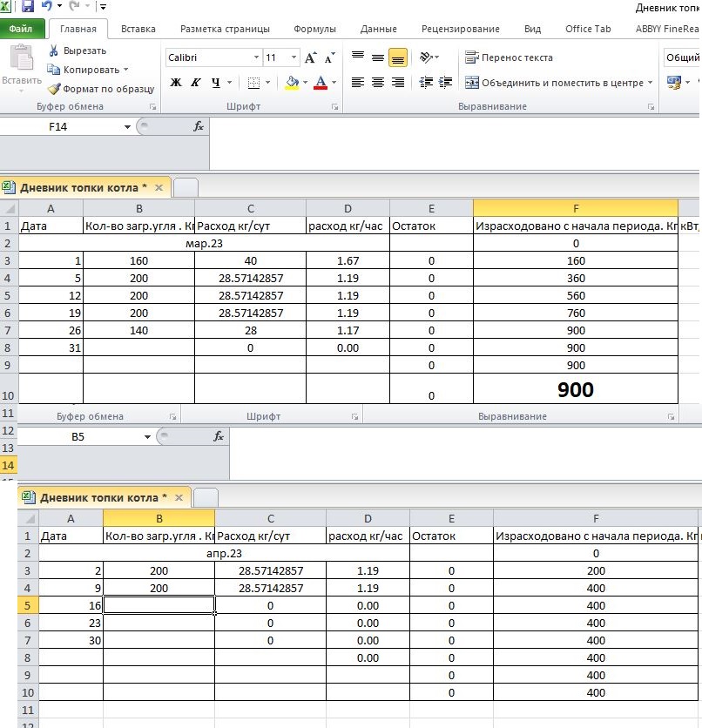This screenshot has height=728, width=702.
Task: Align text to center horizontally
Action: click(377, 83)
